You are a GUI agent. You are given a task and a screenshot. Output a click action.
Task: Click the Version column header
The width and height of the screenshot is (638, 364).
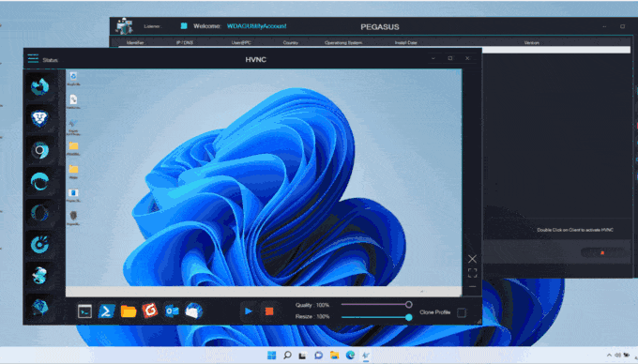tap(531, 43)
